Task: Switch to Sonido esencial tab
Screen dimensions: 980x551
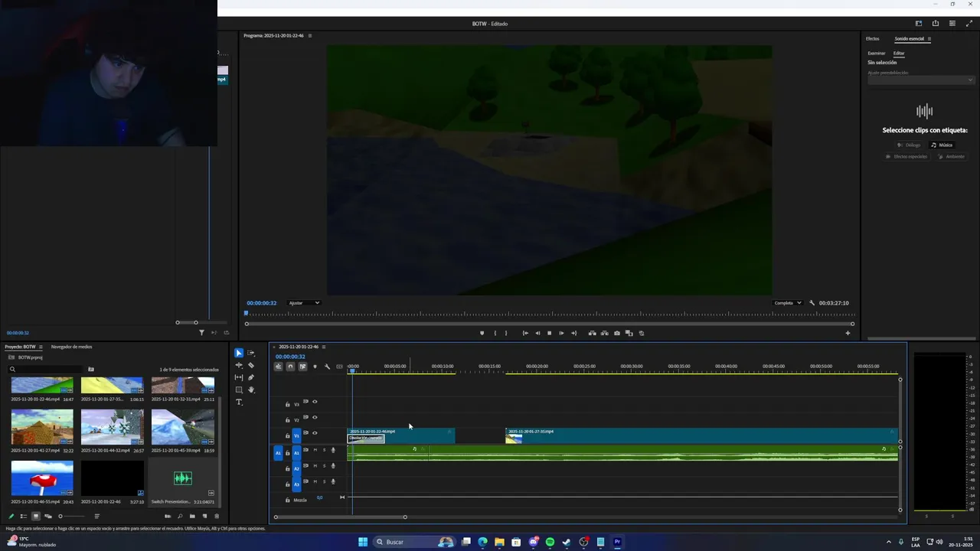Action: point(910,39)
